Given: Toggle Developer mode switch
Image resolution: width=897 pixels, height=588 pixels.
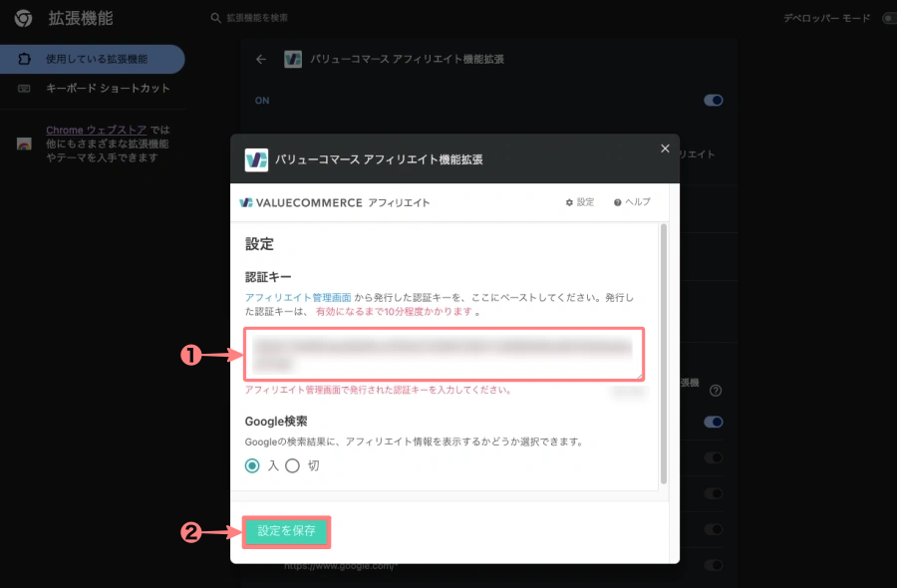Looking at the screenshot, I should [889, 18].
